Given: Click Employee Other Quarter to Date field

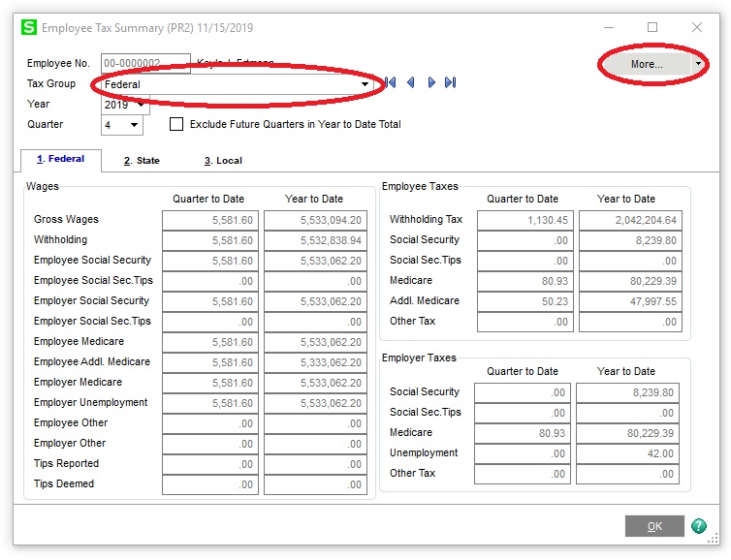Looking at the screenshot, I should pyautogui.click(x=210, y=423).
